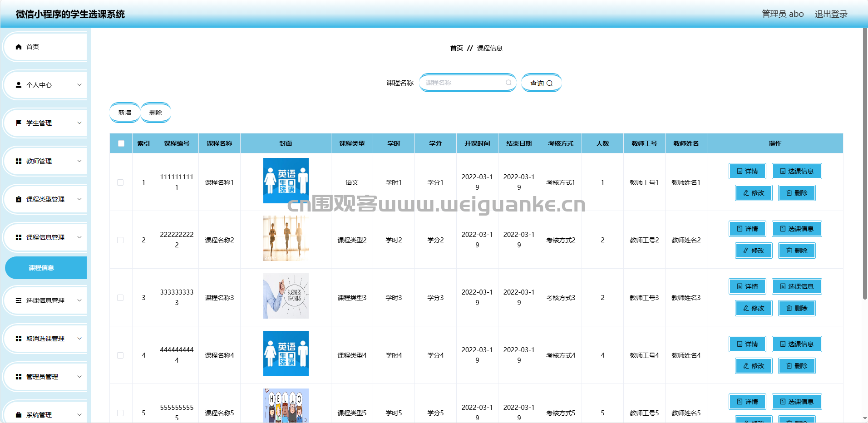The image size is (868, 423).
Task: Expand the 系统管理 menu chevron
Action: [x=79, y=415]
